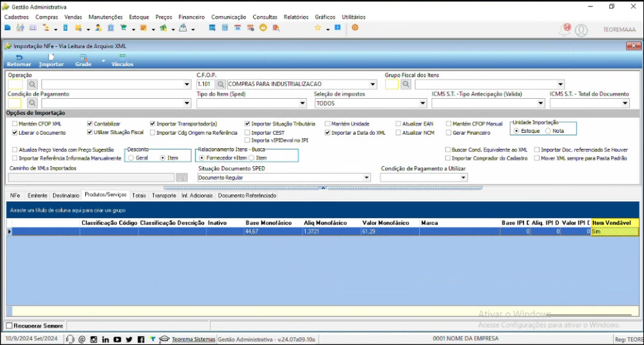
Task: Click the money bills toolbar icon
Action: (163, 28)
